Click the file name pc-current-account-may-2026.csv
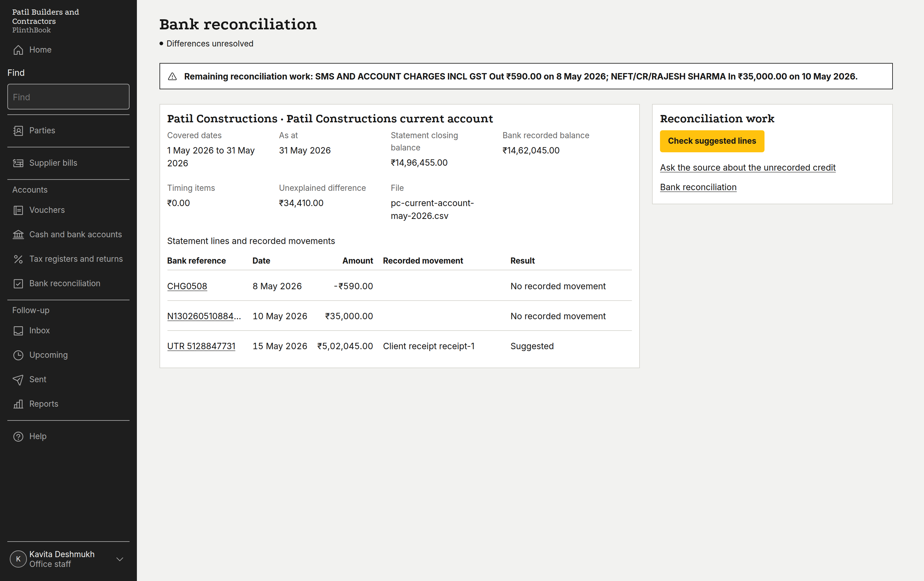Viewport: 924px width, 581px height. 432,210
